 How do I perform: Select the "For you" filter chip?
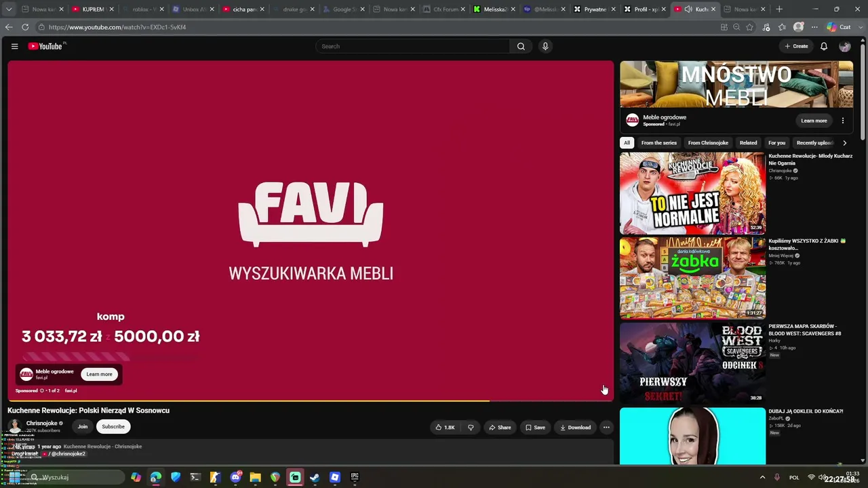[x=776, y=143]
